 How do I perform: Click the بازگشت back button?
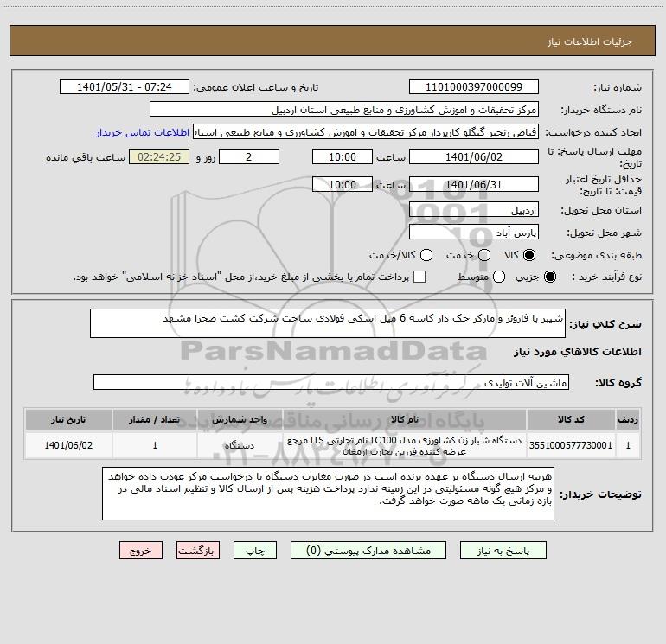(x=198, y=551)
